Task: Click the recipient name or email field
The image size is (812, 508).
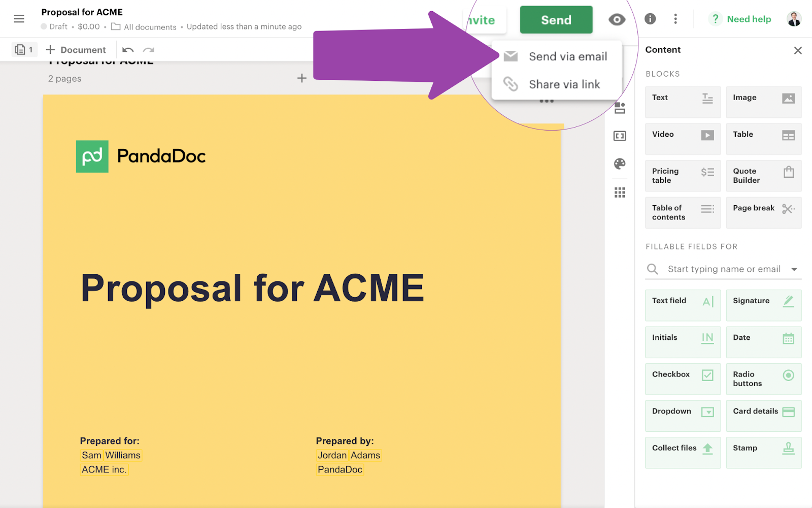Action: click(724, 269)
